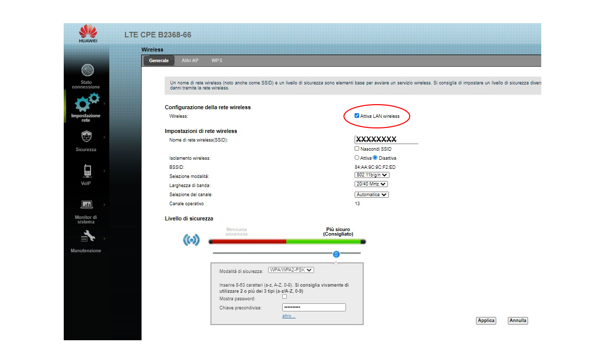Click the Monitor di sistema sidebar label

pos(86,219)
